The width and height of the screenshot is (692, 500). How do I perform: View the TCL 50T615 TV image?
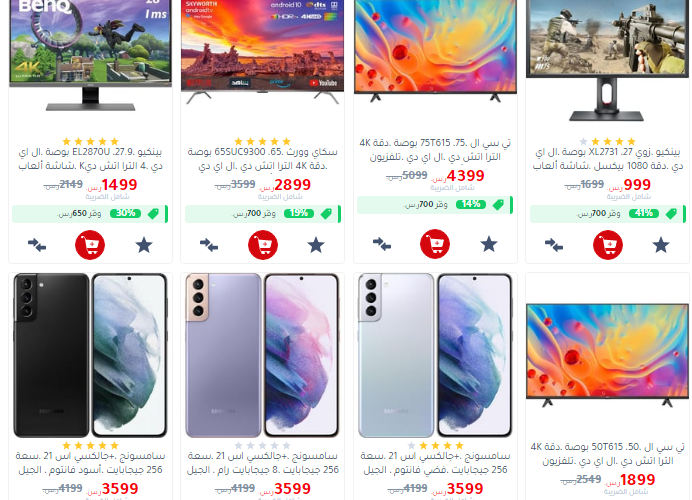tap(608, 355)
